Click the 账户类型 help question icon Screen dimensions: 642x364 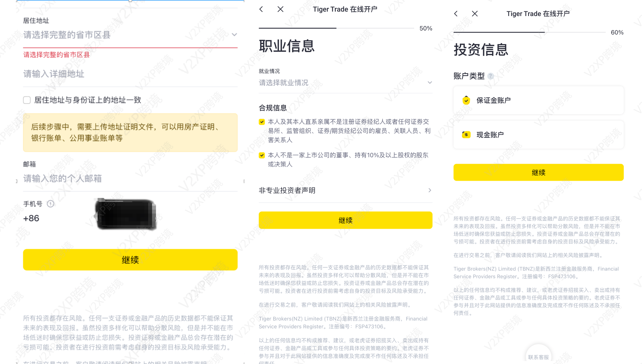click(490, 76)
